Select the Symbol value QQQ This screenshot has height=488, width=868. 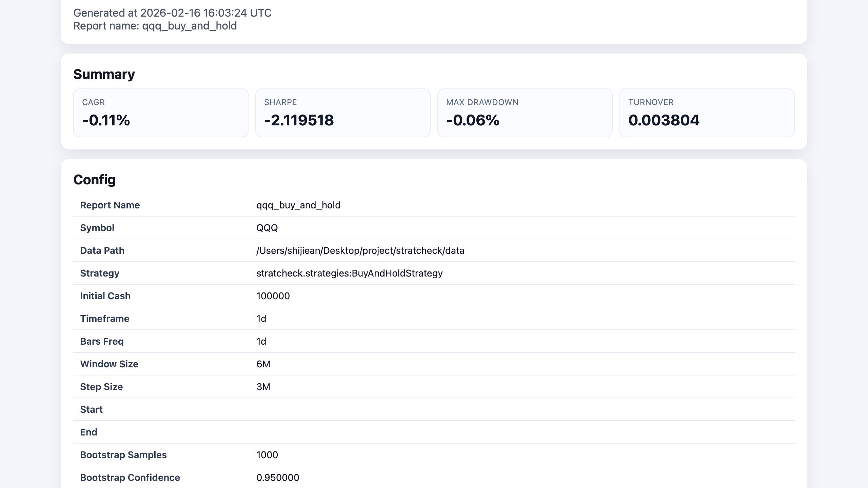pyautogui.click(x=267, y=228)
